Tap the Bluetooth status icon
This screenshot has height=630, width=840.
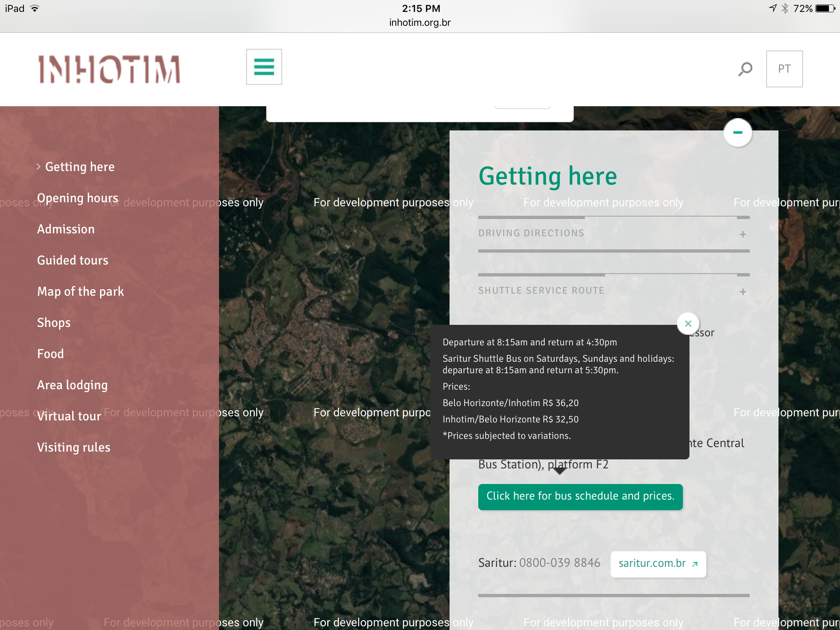[785, 9]
